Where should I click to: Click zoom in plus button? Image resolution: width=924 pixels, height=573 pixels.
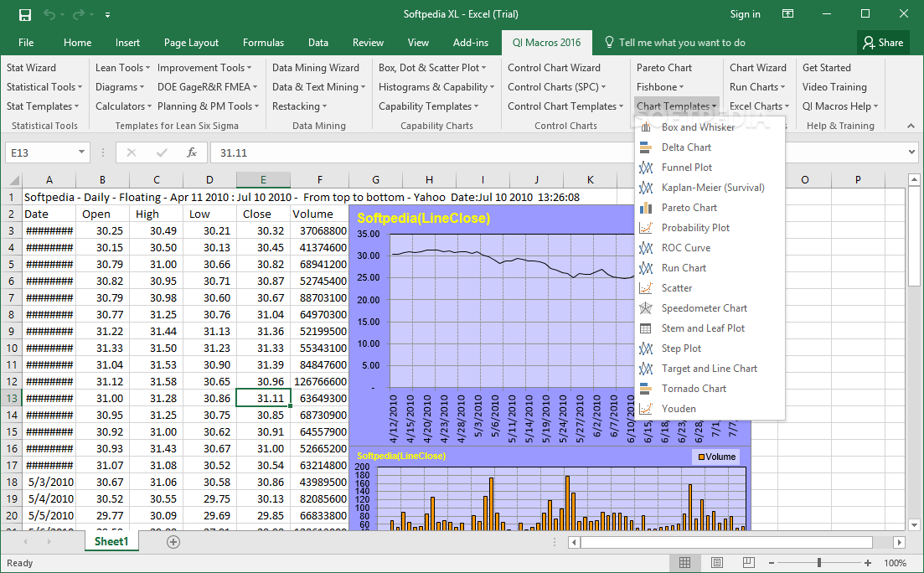click(x=867, y=563)
